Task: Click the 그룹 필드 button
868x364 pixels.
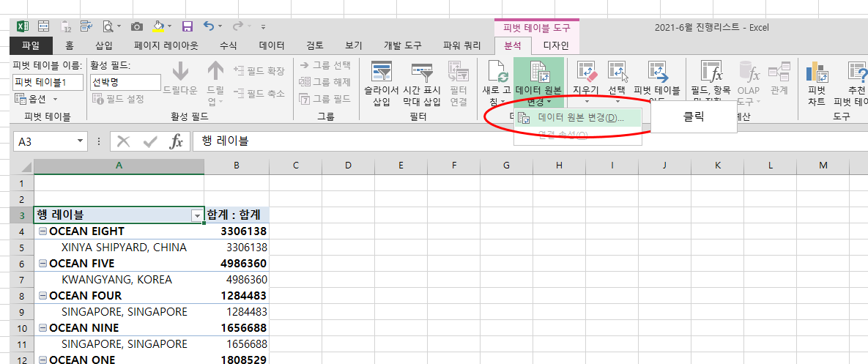Action: [325, 99]
